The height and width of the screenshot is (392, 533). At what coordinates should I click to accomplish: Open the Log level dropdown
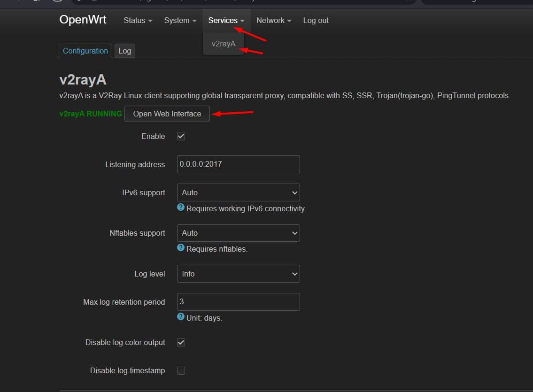pyautogui.click(x=238, y=274)
